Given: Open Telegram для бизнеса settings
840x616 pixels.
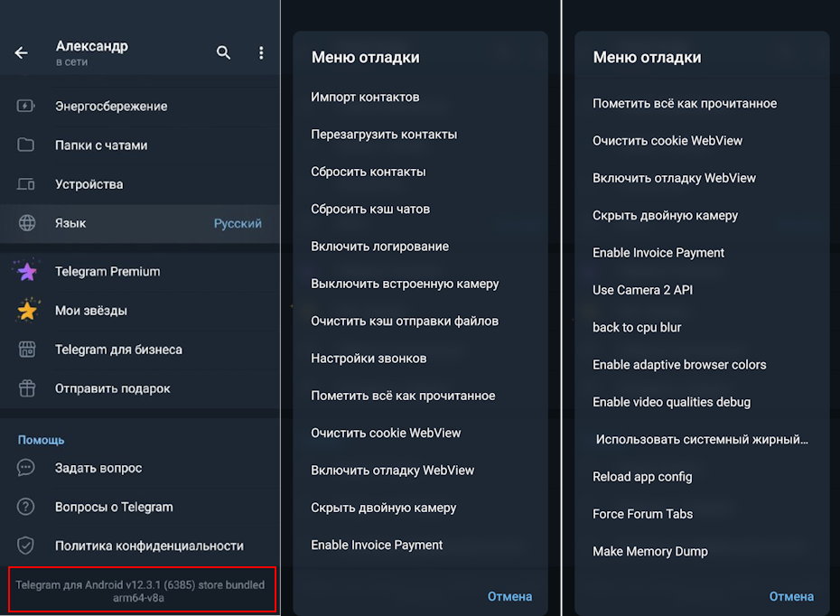Looking at the screenshot, I should pyautogui.click(x=118, y=350).
